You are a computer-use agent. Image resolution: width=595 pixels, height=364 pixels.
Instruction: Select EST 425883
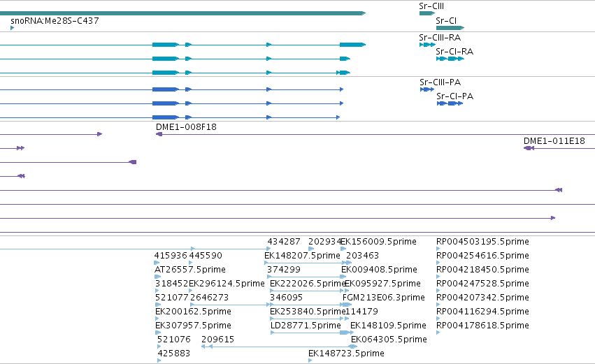point(174,354)
